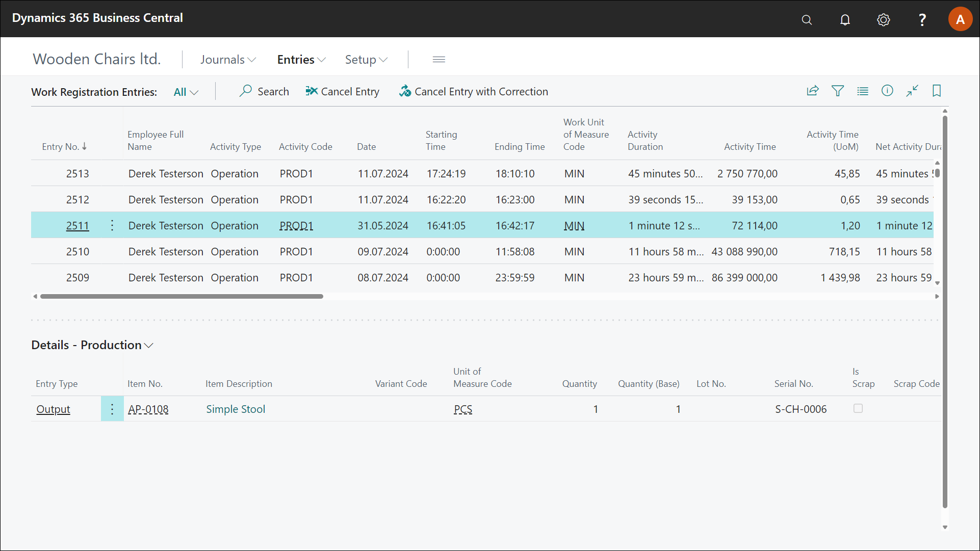Click the Activity Type column header
This screenshot has height=551, width=980.
click(236, 147)
